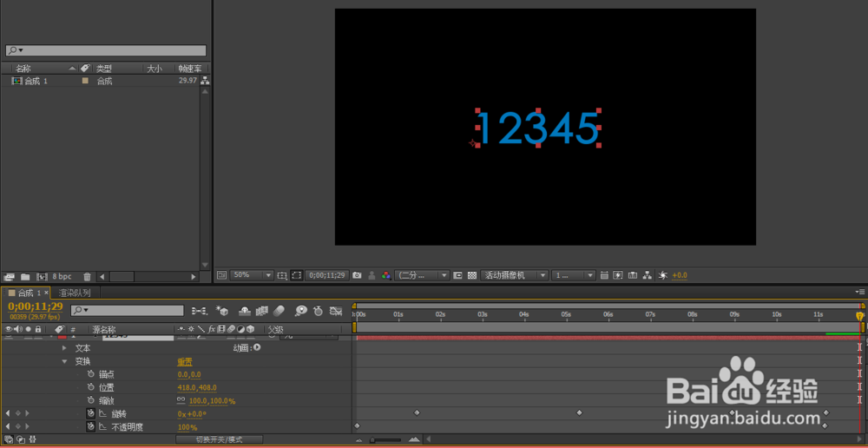Open the resolution (二分...) dropdown
The height and width of the screenshot is (448, 868).
tap(422, 275)
